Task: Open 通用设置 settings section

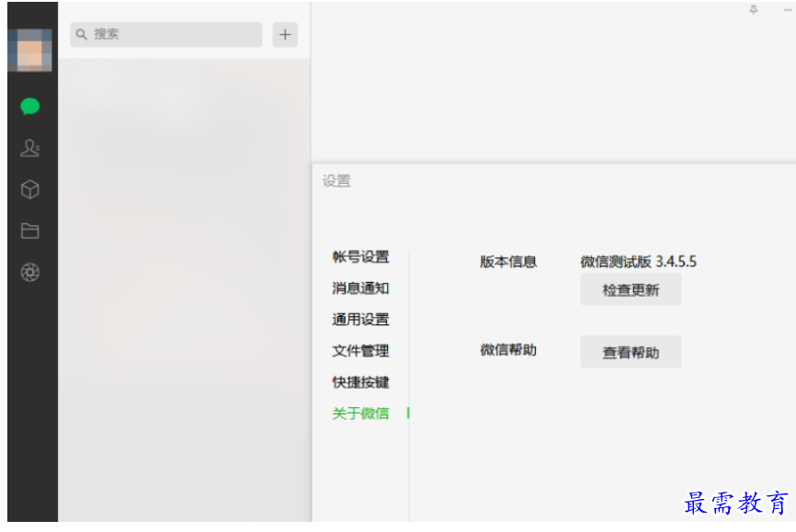Action: [360, 320]
